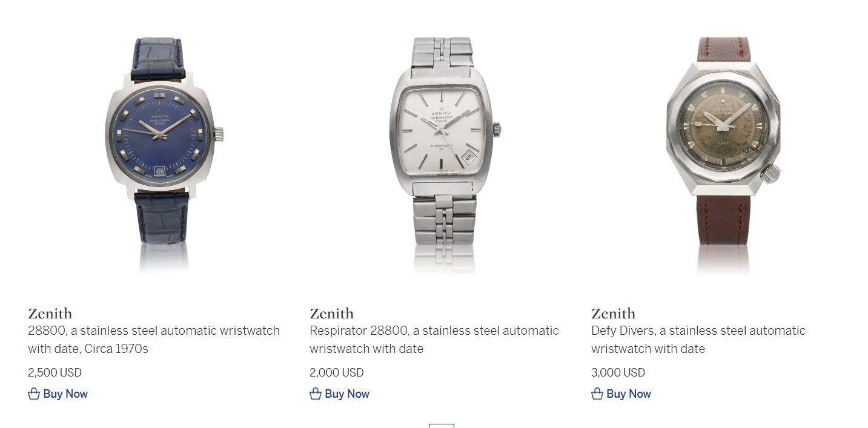868x428 pixels.
Task: Click the basket icon under the 2,000 USD watch
Action: pos(315,394)
